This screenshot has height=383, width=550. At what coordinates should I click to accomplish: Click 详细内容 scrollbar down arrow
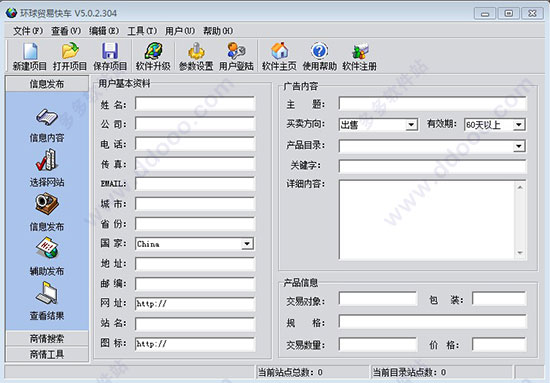click(x=520, y=253)
